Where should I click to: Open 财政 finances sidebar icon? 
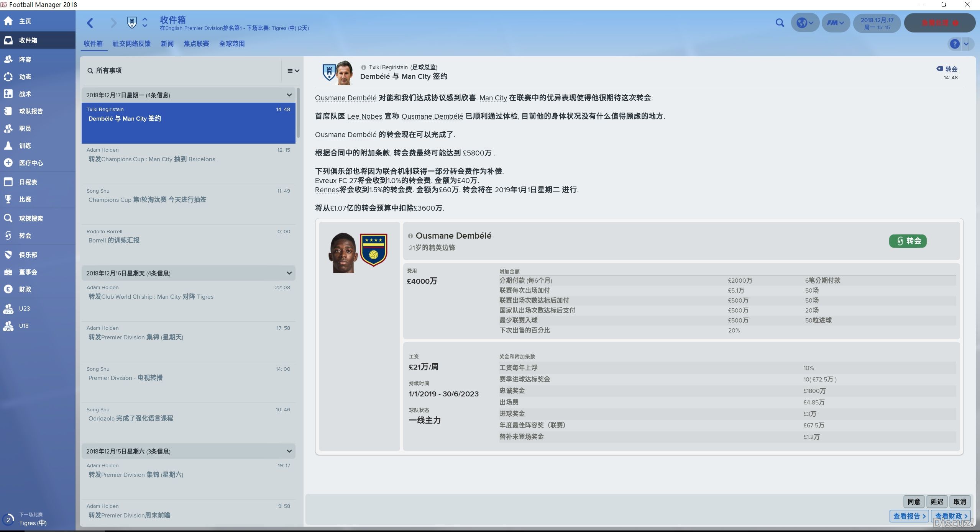pos(8,289)
